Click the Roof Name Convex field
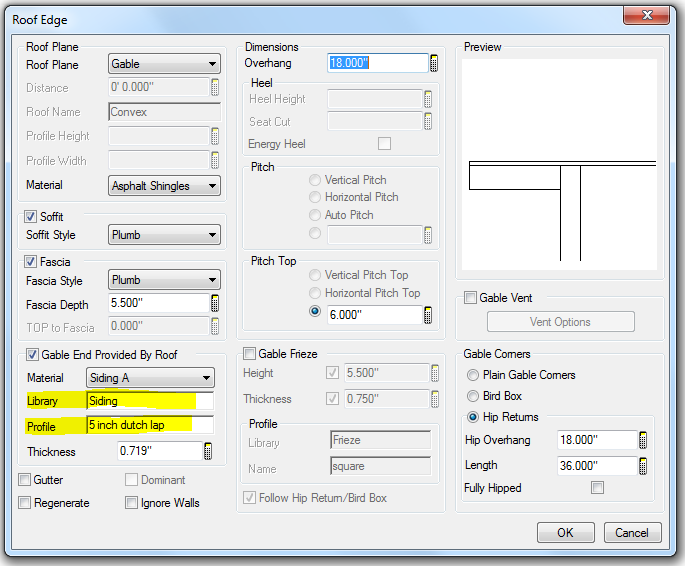Viewport: 685px width, 566px height. click(164, 112)
